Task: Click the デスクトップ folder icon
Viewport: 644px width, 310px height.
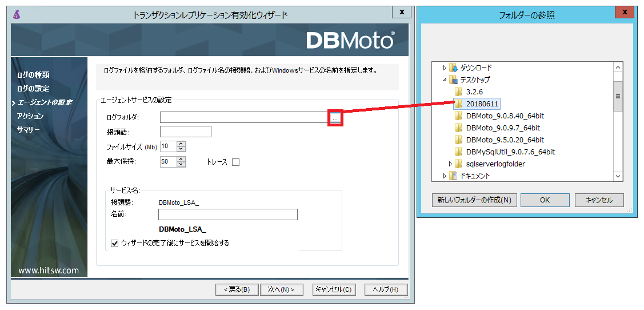Action: pyautogui.click(x=453, y=80)
